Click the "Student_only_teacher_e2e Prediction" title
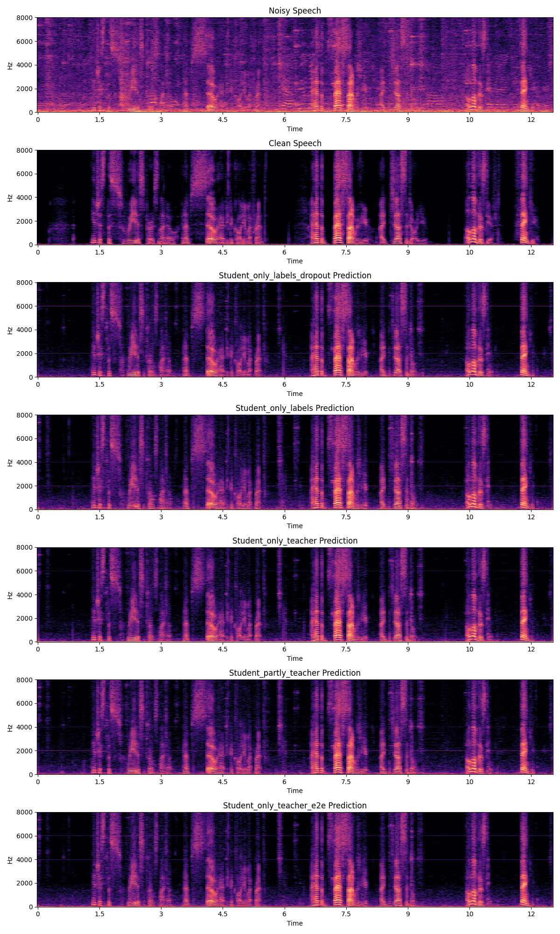The width and height of the screenshot is (560, 934). pos(294,806)
